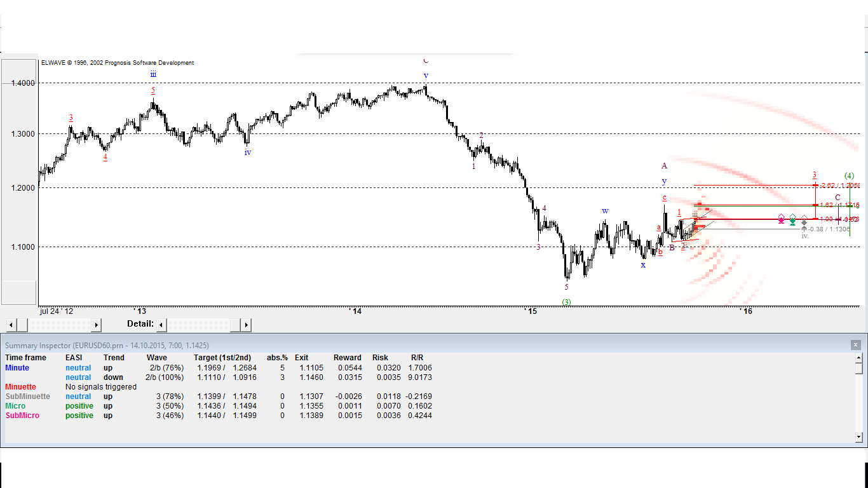Select the Micro time frame row label

click(15, 406)
